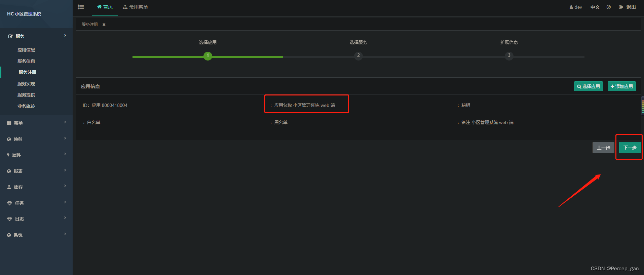Image resolution: width=644 pixels, height=275 pixels.
Task: Click the 下一步 button
Action: click(x=630, y=148)
